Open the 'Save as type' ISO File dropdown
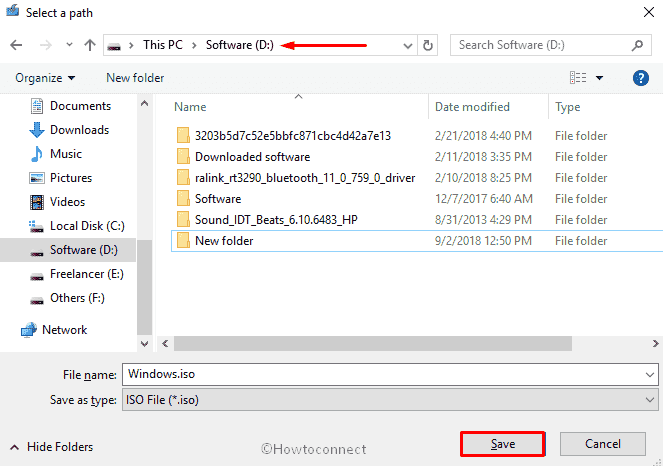Viewport: 663px width, 466px height. coord(390,400)
